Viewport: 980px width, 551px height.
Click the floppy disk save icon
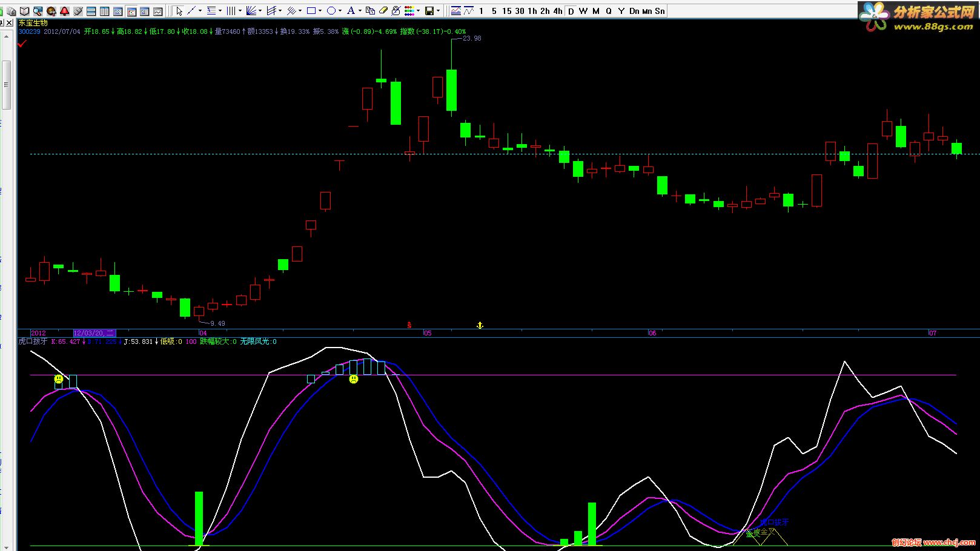[x=429, y=11]
